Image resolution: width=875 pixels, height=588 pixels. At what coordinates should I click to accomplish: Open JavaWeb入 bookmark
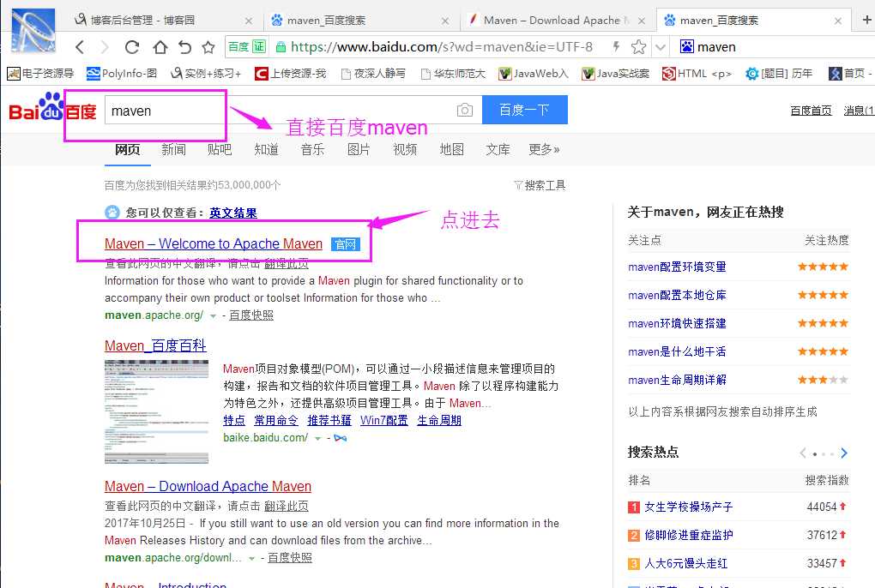(x=534, y=74)
